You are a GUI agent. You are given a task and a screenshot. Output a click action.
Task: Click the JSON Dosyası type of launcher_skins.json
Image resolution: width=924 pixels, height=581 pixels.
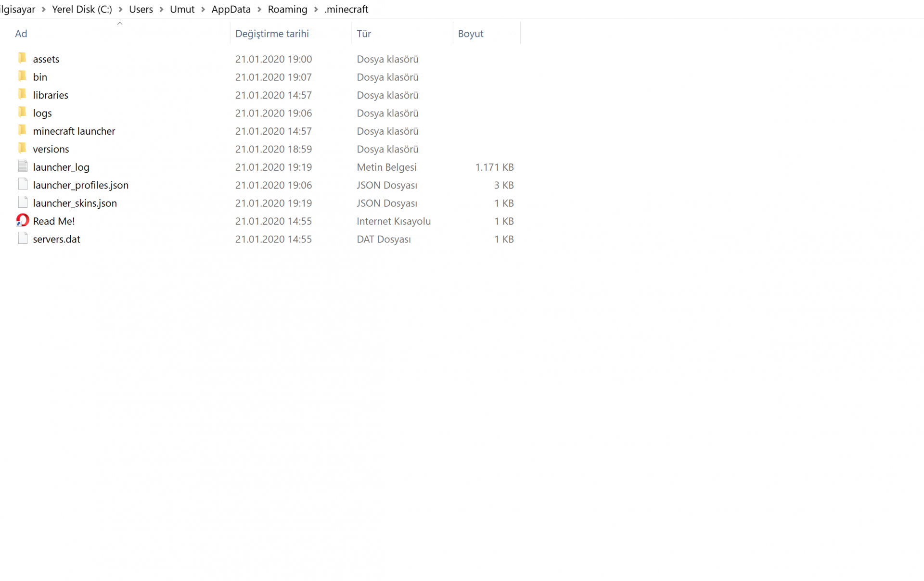click(x=387, y=203)
